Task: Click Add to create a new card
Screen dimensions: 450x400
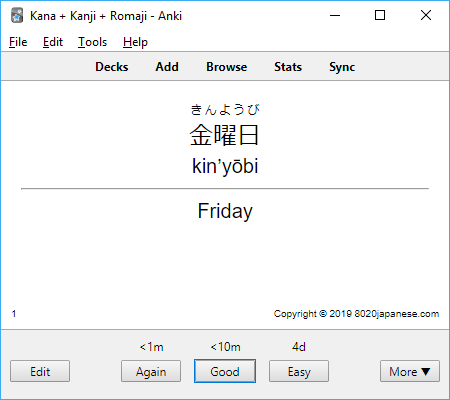Action: point(167,67)
